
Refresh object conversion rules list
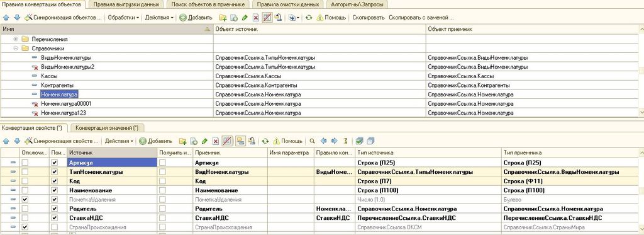point(309,18)
